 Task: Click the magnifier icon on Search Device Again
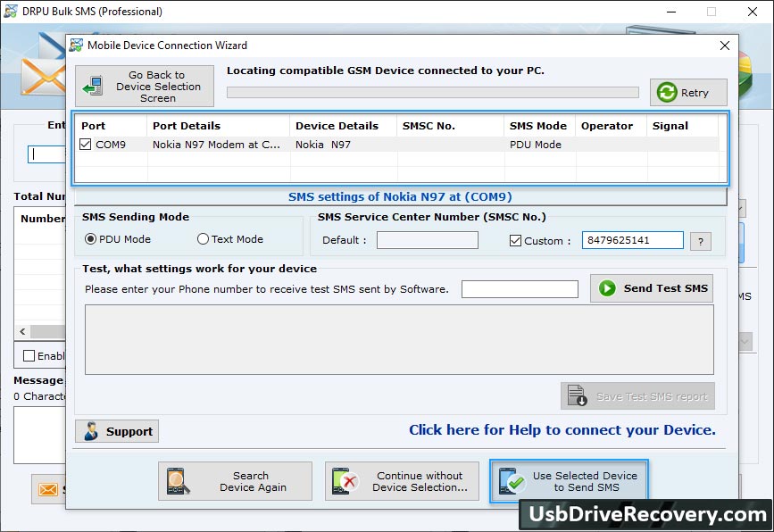point(178,481)
